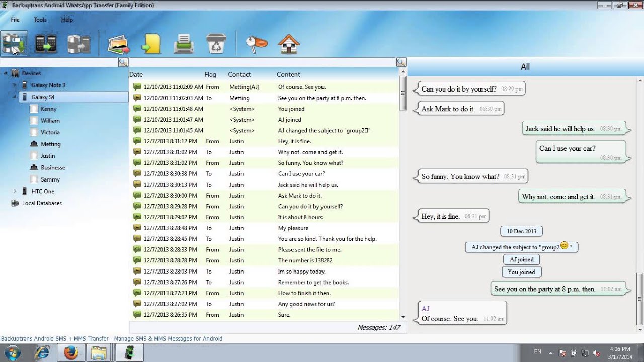644x362 pixels.
Task: Sort messages by the Content column header
Action: 288,74
